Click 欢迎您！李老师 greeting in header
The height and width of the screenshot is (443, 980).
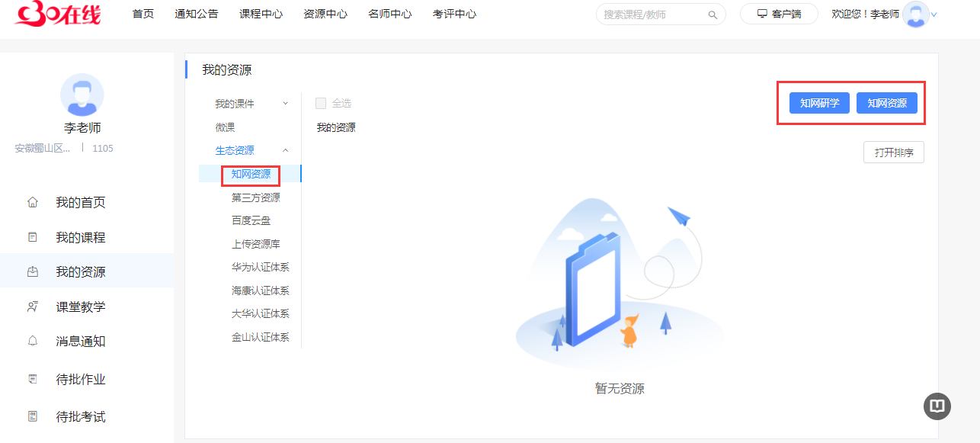(865, 14)
